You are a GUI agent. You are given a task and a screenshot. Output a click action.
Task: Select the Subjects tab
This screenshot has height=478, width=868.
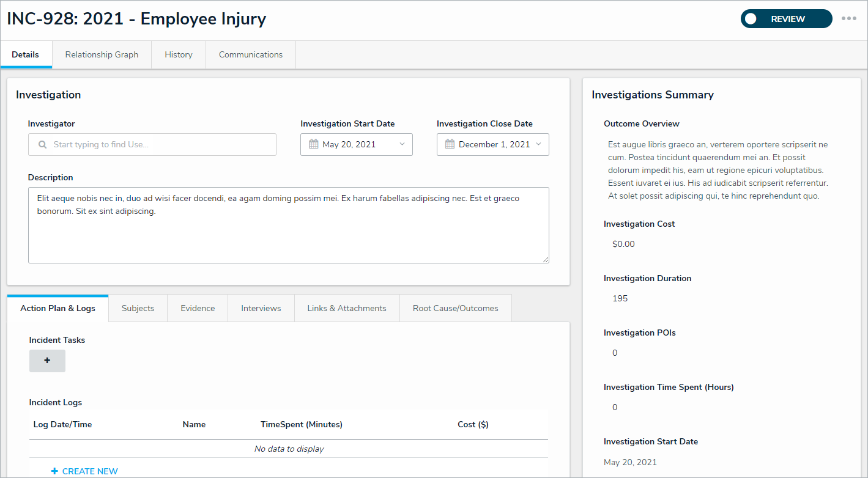(138, 309)
